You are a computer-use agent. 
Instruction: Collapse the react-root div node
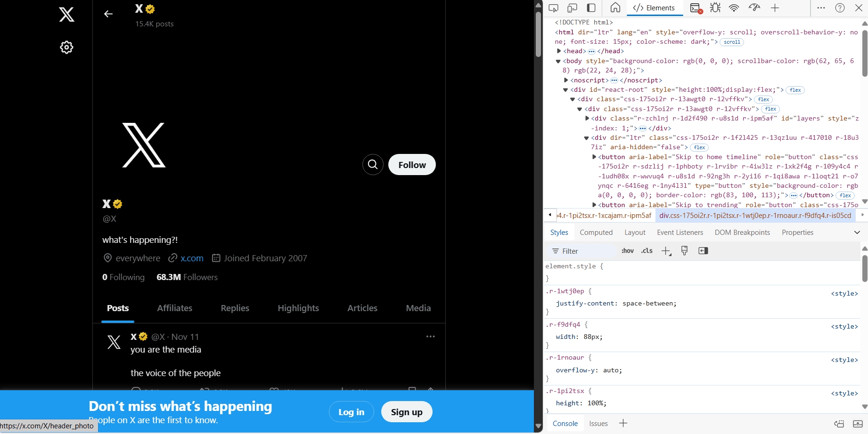(565, 90)
